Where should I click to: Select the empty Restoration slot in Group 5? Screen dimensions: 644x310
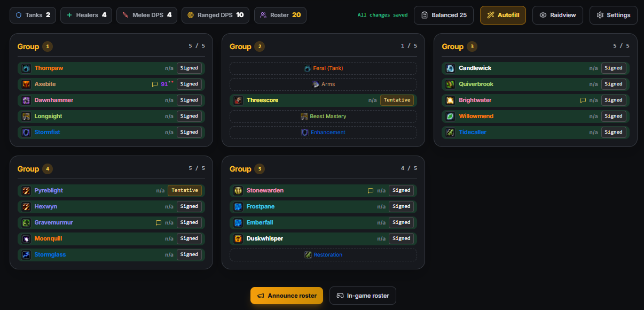(x=323, y=255)
